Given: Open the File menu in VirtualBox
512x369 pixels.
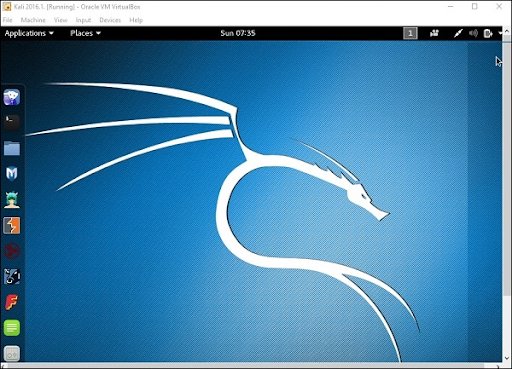Looking at the screenshot, I should coord(8,20).
